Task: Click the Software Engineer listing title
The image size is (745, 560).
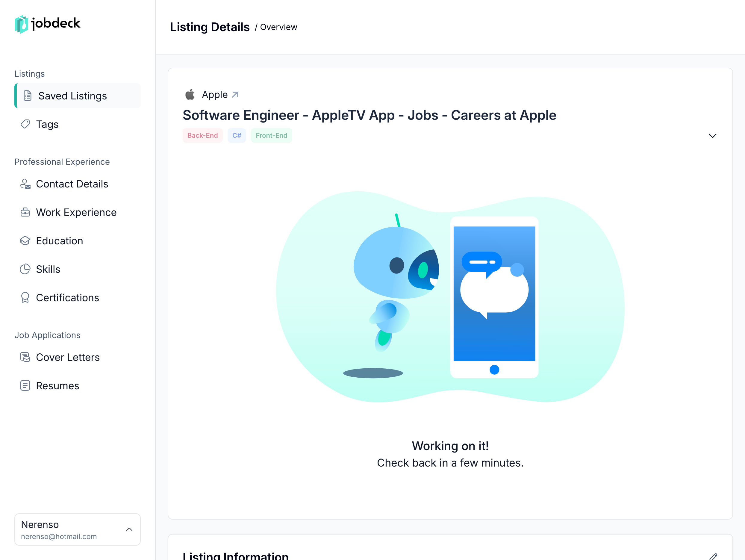Action: pyautogui.click(x=370, y=115)
